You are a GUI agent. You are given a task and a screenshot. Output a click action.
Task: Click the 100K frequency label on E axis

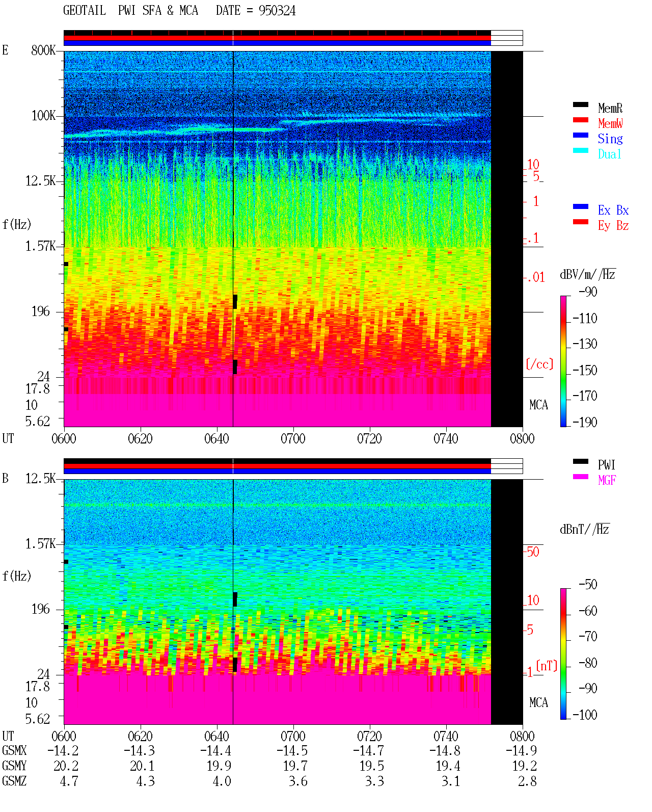(x=44, y=116)
